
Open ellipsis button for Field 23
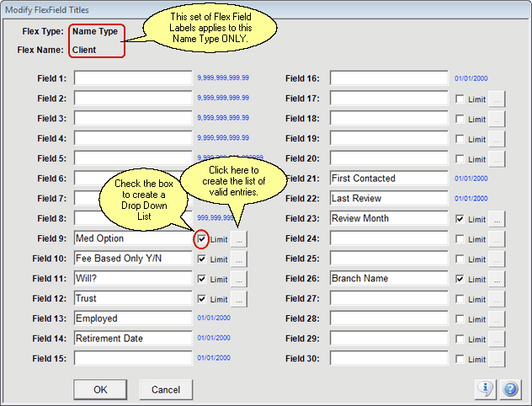[x=497, y=219]
